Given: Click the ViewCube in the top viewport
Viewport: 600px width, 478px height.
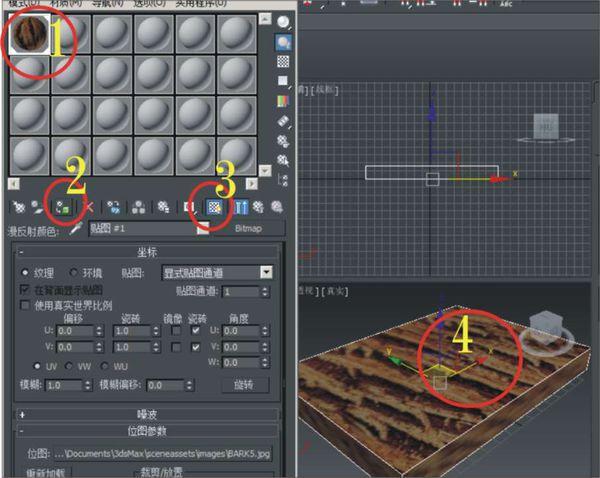Looking at the screenshot, I should tap(546, 127).
